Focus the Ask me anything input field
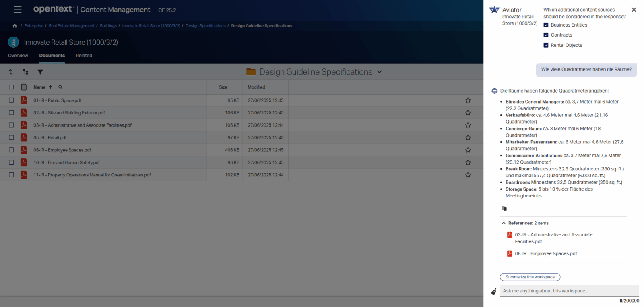The width and height of the screenshot is (644, 307). (569, 291)
